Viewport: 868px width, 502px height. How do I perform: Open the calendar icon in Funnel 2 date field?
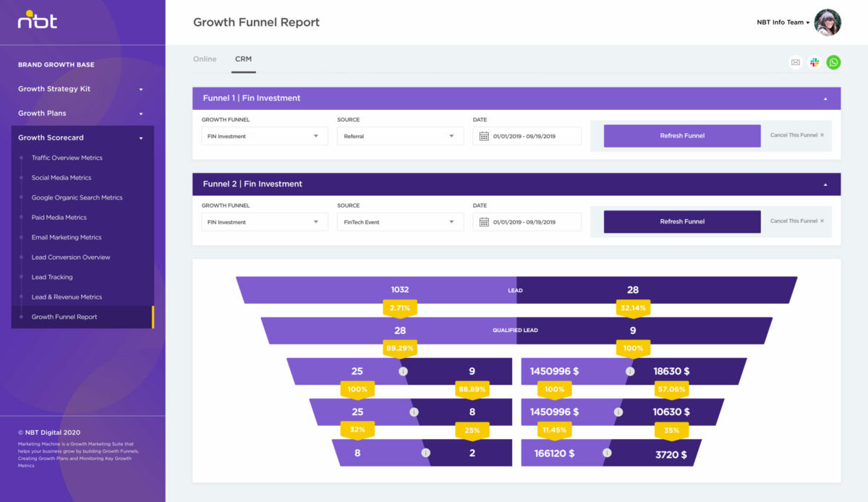(x=483, y=221)
